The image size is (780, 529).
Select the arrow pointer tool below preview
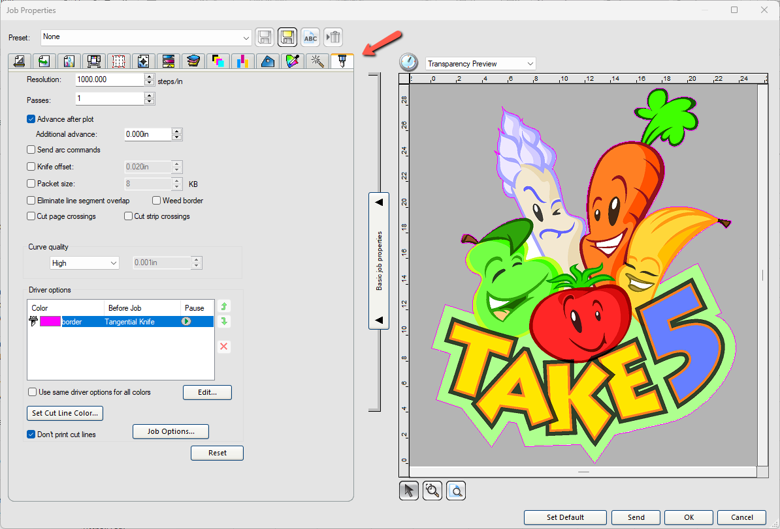[409, 491]
